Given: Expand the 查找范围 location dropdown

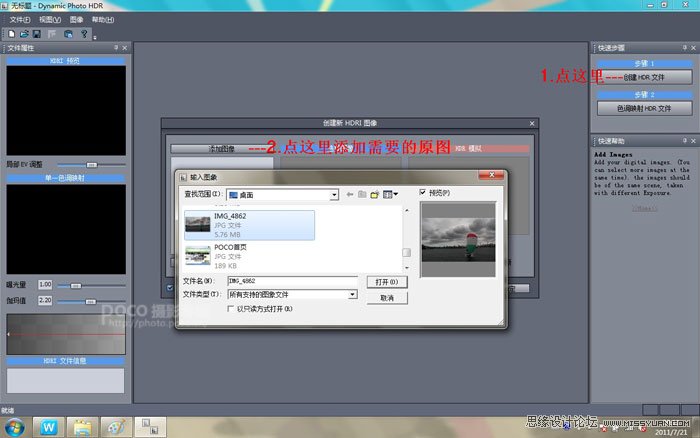Looking at the screenshot, I should click(334, 194).
